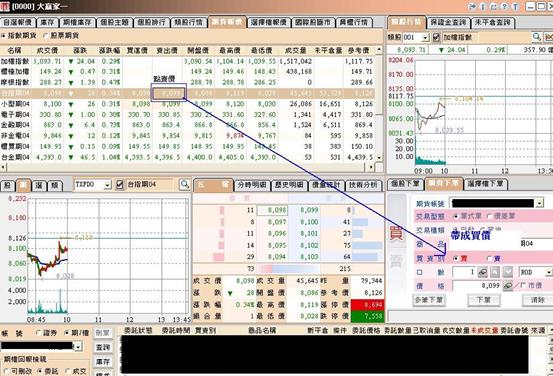Click the 多筆下單 button
The height and width of the screenshot is (376, 553).
coord(429,300)
